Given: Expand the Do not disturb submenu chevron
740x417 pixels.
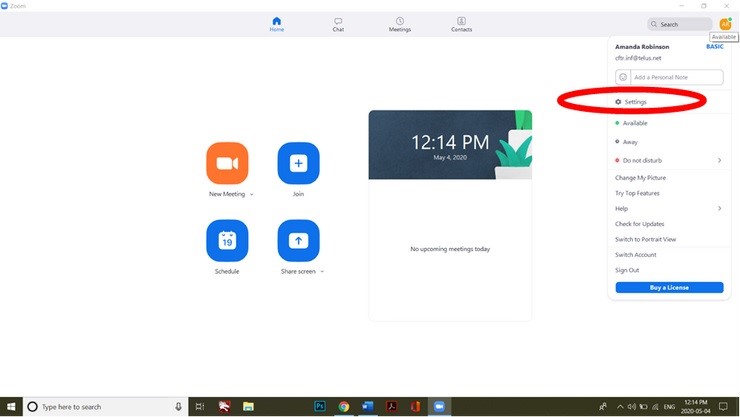Looking at the screenshot, I should (719, 160).
